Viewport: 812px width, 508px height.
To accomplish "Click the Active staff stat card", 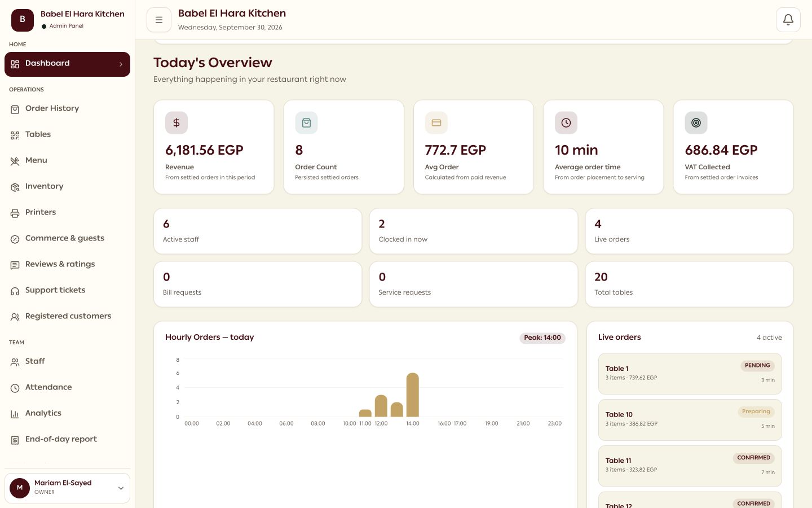I will click(x=258, y=231).
